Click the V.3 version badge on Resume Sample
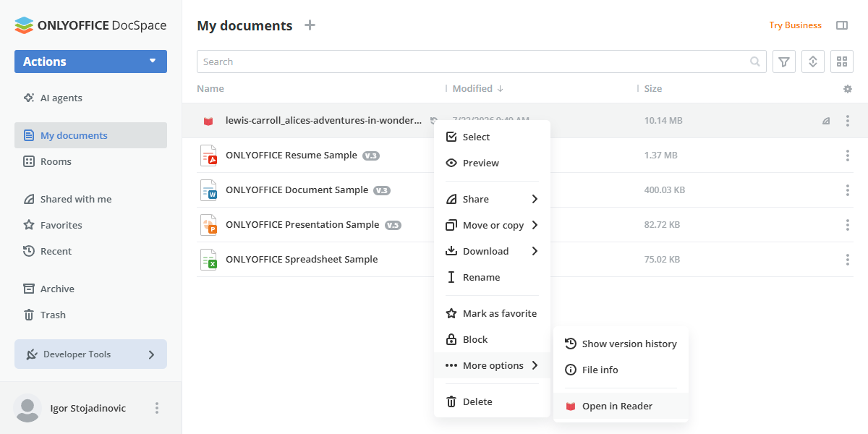The image size is (868, 434). tap(371, 156)
